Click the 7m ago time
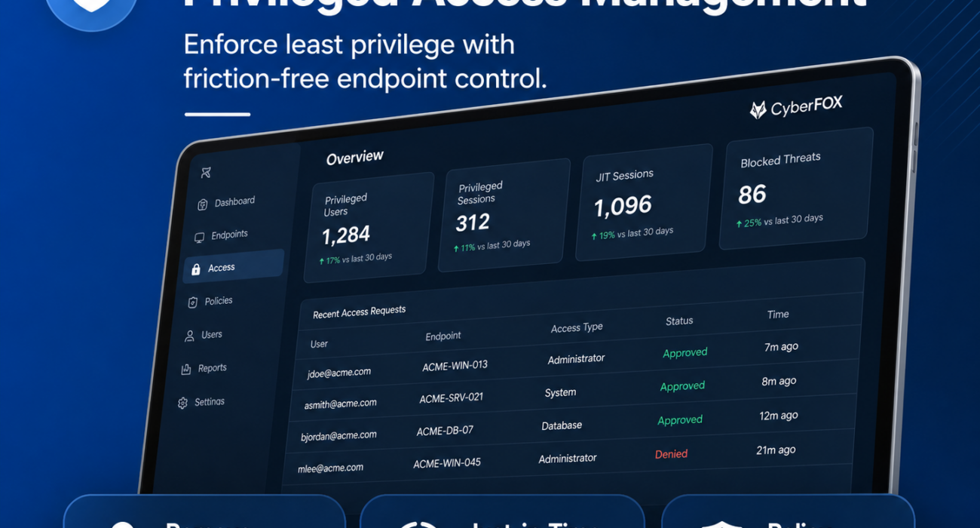The height and width of the screenshot is (528, 980). 781,348
